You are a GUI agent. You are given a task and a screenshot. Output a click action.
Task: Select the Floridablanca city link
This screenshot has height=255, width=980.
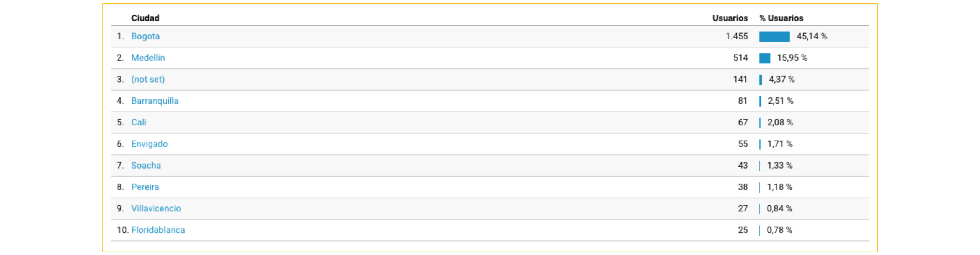point(158,230)
